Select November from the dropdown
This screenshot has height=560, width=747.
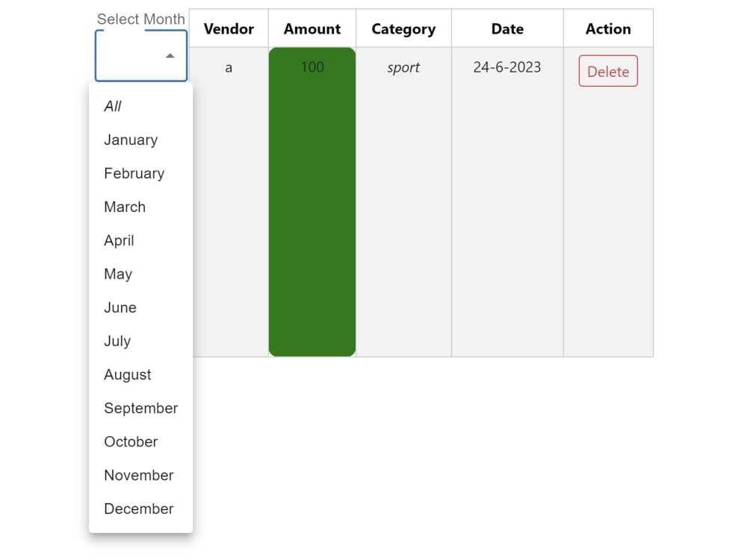[138, 476]
